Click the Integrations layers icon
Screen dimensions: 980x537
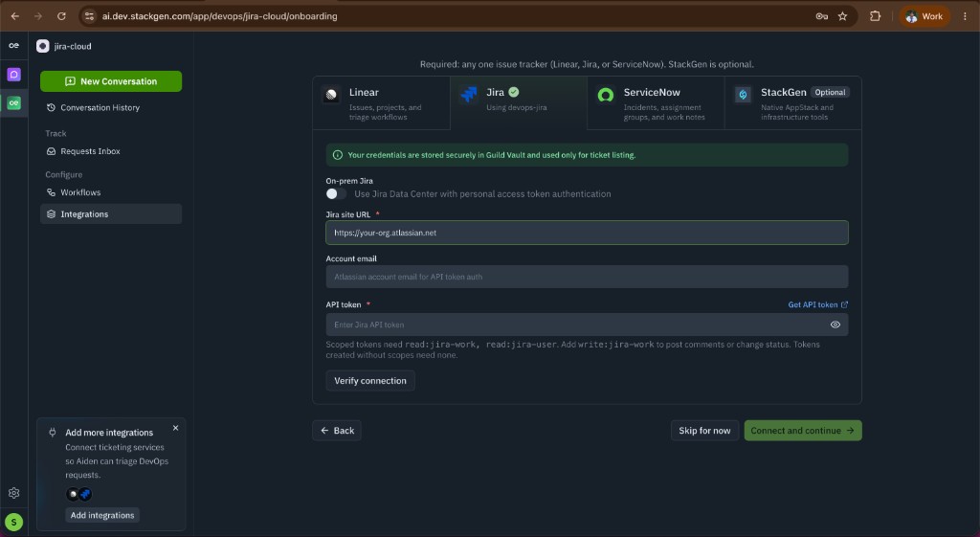pyautogui.click(x=52, y=213)
